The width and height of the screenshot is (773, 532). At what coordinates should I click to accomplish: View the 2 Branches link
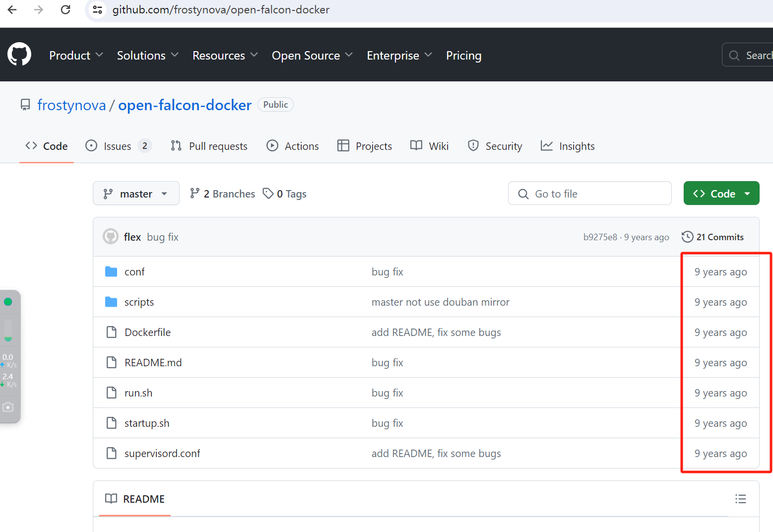(222, 194)
